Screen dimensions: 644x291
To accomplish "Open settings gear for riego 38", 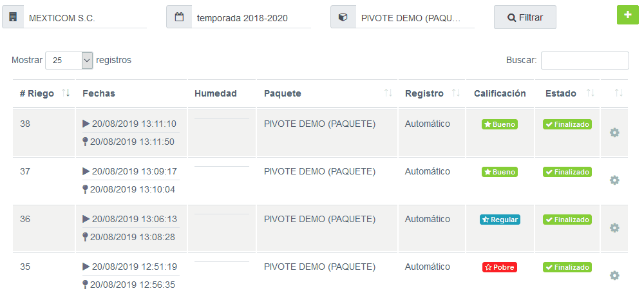I will (x=614, y=133).
